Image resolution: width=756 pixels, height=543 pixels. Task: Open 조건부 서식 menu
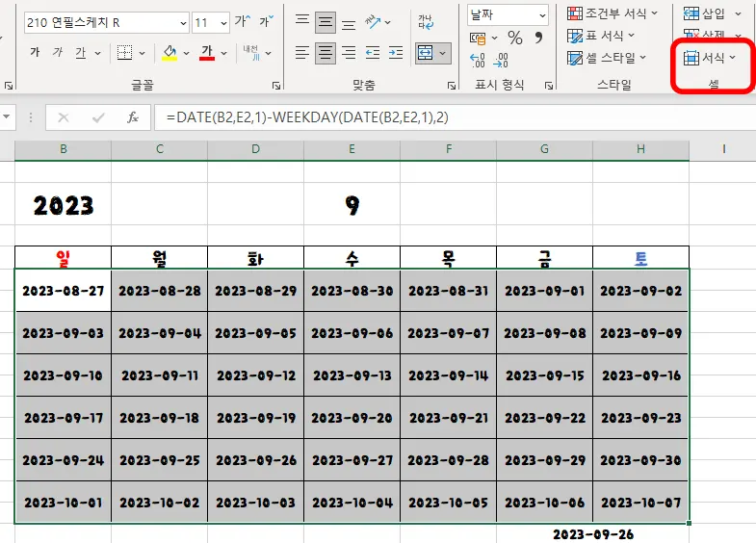613,13
